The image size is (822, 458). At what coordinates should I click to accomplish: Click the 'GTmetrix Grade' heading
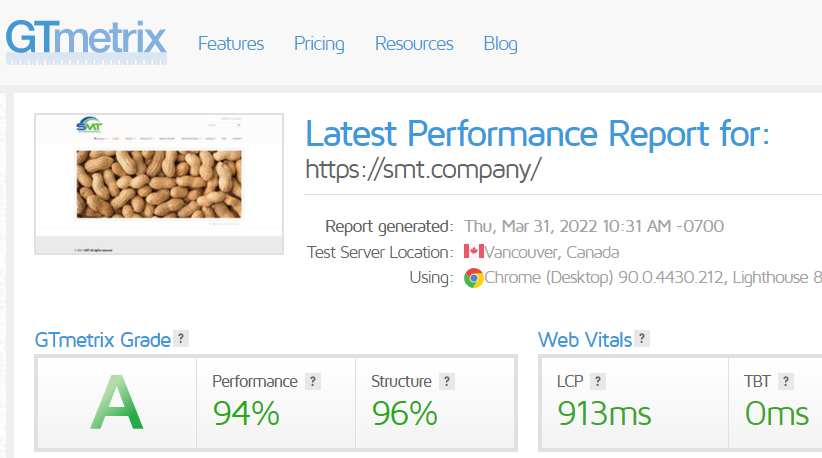pyautogui.click(x=103, y=340)
